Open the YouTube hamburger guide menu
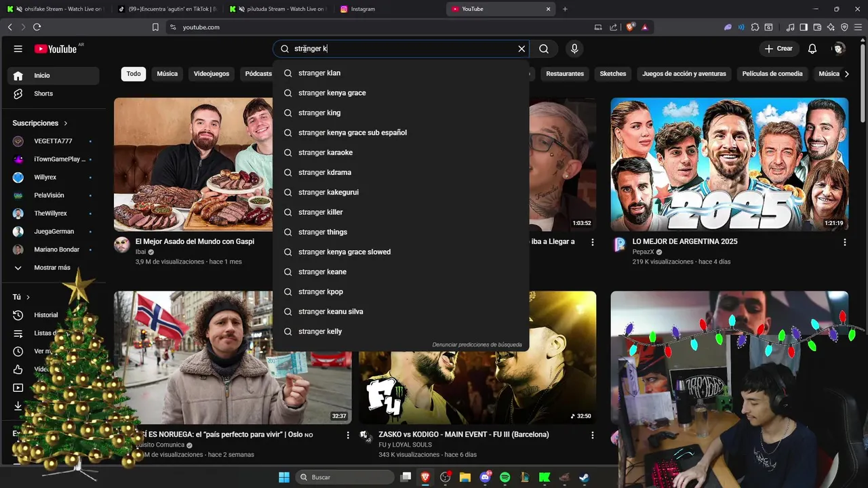The width and height of the screenshot is (868, 488). (x=18, y=49)
